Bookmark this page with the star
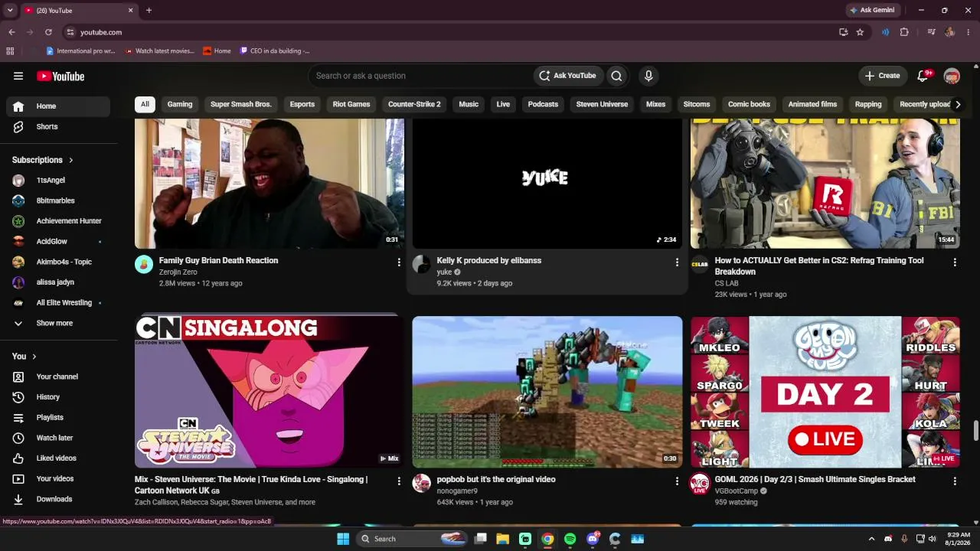The image size is (980, 551). [860, 32]
